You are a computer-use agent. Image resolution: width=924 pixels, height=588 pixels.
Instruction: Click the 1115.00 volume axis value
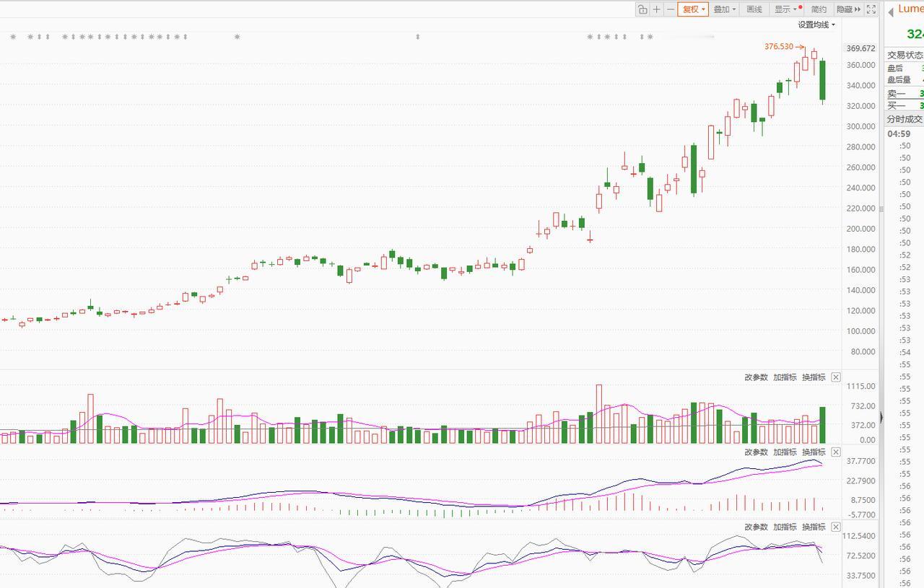(x=862, y=387)
